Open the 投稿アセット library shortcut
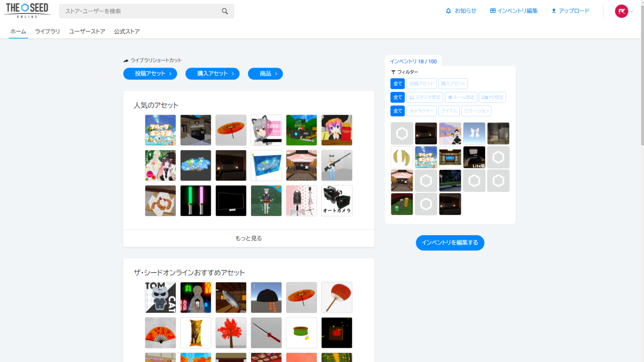 pos(150,74)
